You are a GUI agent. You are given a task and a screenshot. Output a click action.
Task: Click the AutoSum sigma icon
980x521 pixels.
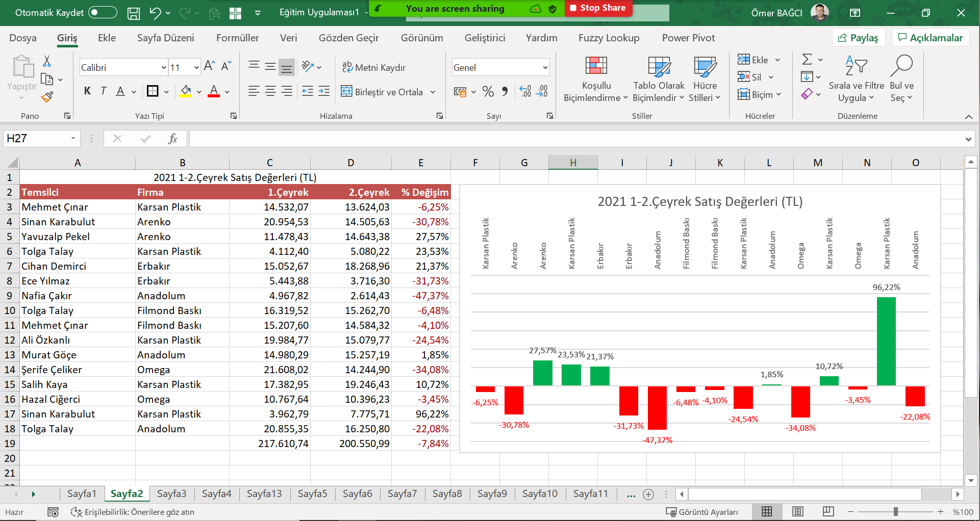807,60
